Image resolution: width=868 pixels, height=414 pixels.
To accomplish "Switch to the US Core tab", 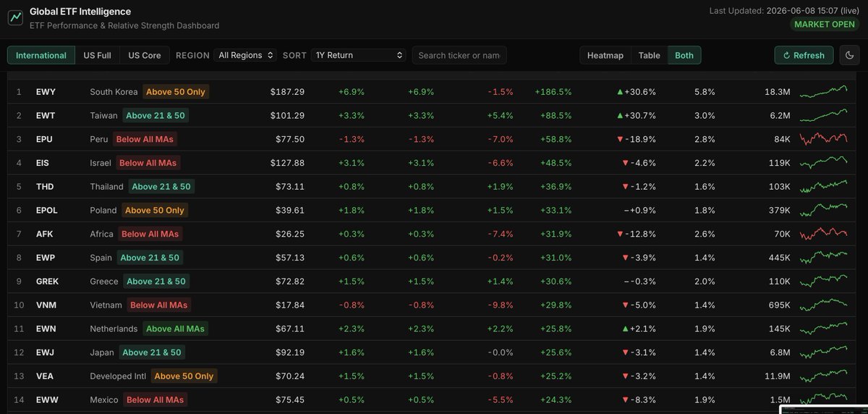I will pos(145,55).
